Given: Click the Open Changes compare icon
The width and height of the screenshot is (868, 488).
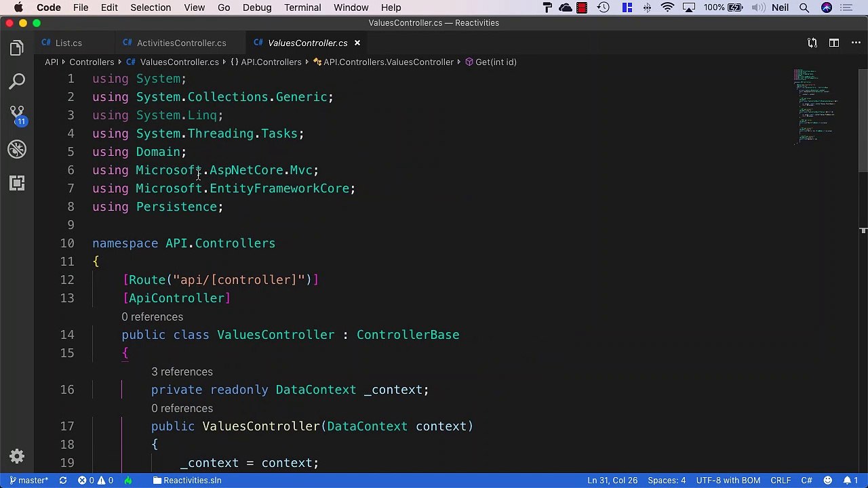Looking at the screenshot, I should click(x=812, y=43).
